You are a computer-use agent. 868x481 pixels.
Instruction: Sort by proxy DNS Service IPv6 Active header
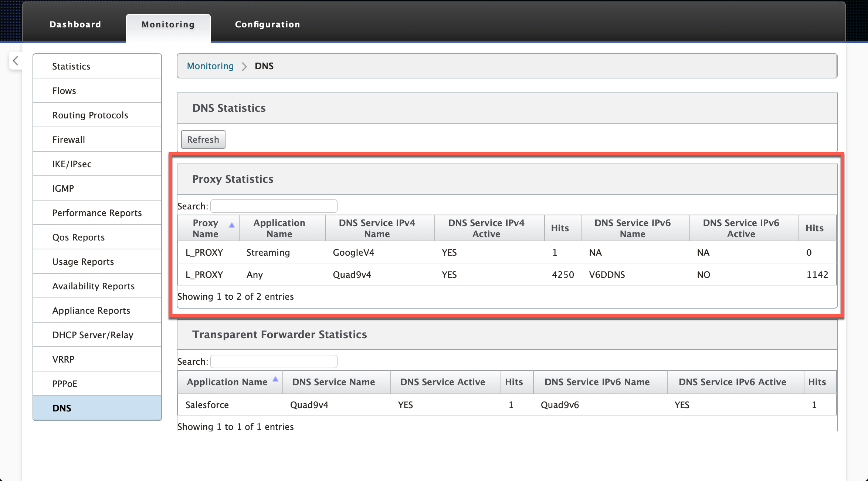744,228
